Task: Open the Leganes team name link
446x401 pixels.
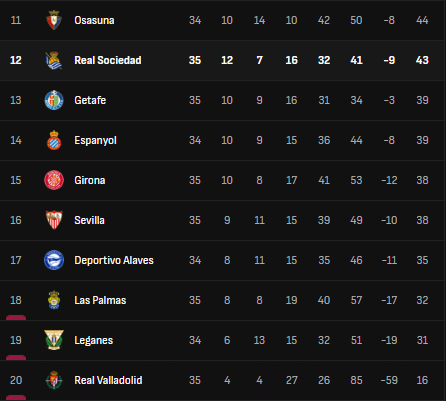Action: (94, 340)
